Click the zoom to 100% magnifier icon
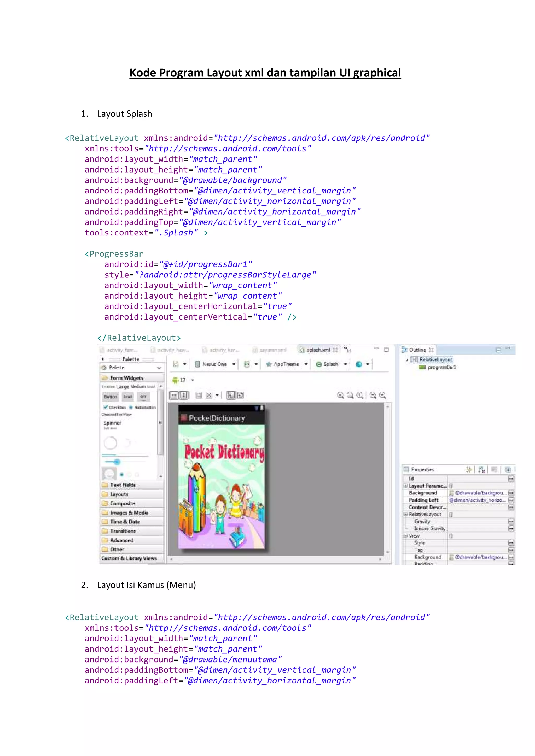The width and height of the screenshot is (535, 756). [360, 395]
